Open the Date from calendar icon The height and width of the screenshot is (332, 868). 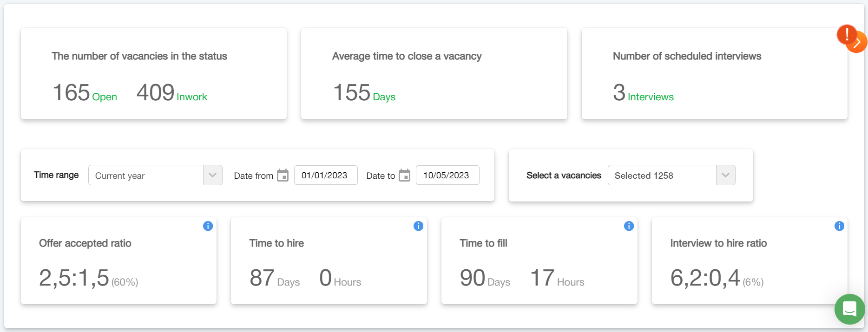(283, 176)
